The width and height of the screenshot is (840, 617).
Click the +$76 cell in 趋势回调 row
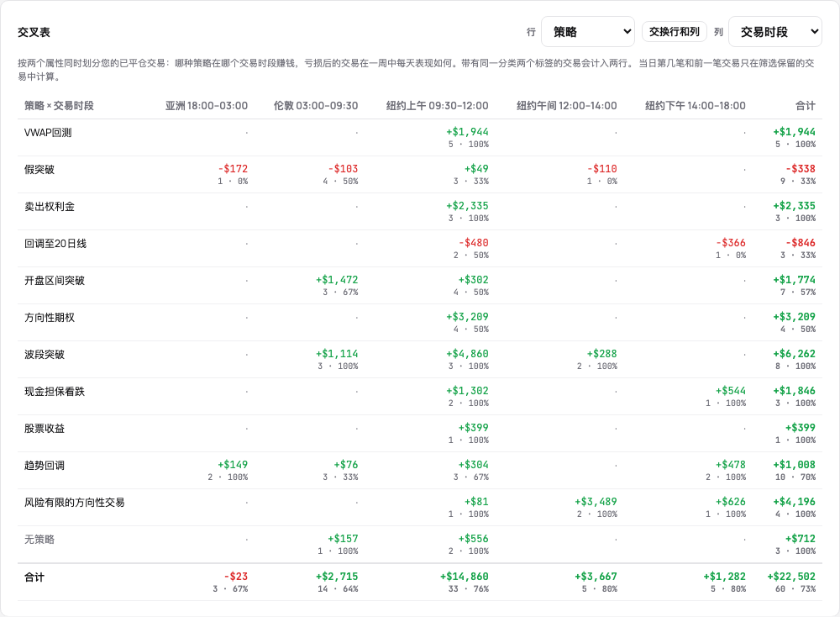(x=346, y=465)
